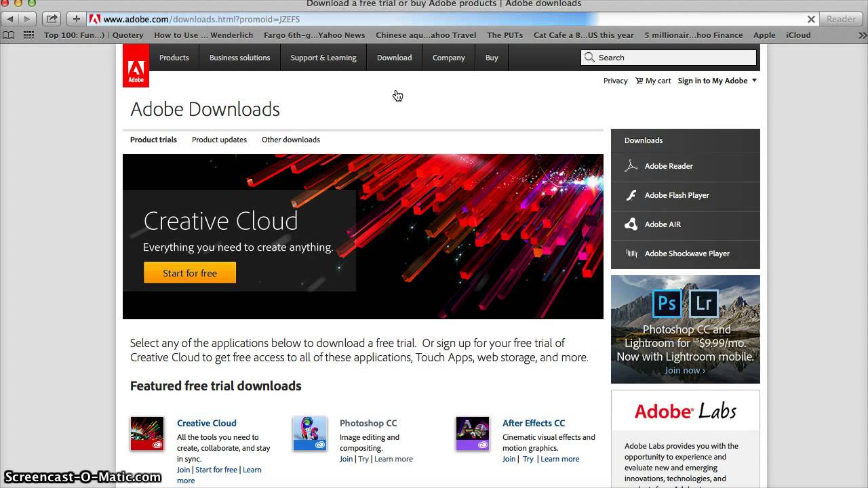
Task: Open the Adobe Flash Player download link
Action: tap(677, 195)
